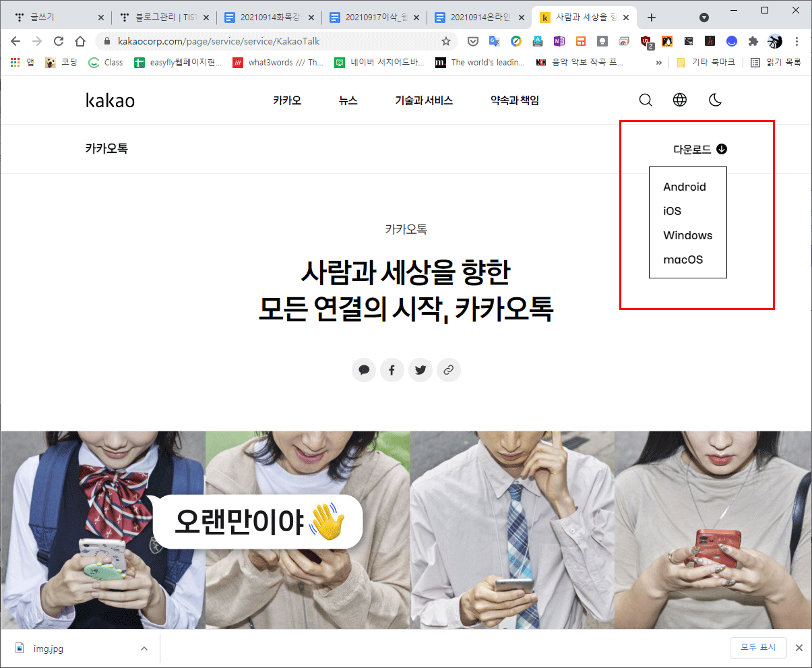Open the Kakao site search icon

click(x=646, y=100)
